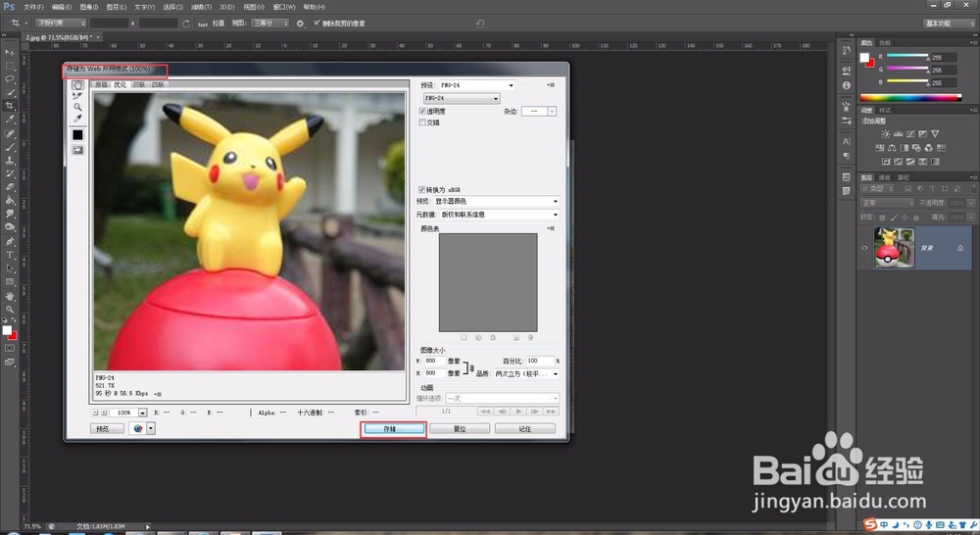This screenshot has width=980, height=535.
Task: Click the 记住 (Remember) button
Action: pos(525,429)
